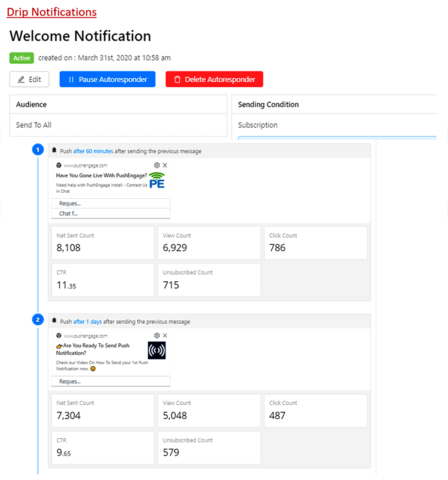Click browser icon beside second www.pushengage.com
This screenshot has width=448, height=480.
pyautogui.click(x=59, y=336)
